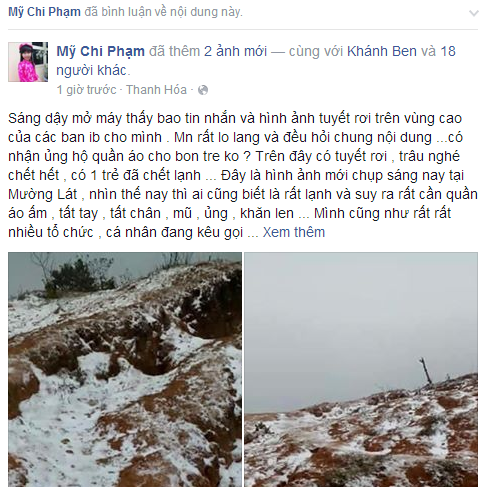Open tagged friend Khánh Ben's profile
Image resolution: width=490 pixels, height=487 pixels.
click(x=382, y=51)
